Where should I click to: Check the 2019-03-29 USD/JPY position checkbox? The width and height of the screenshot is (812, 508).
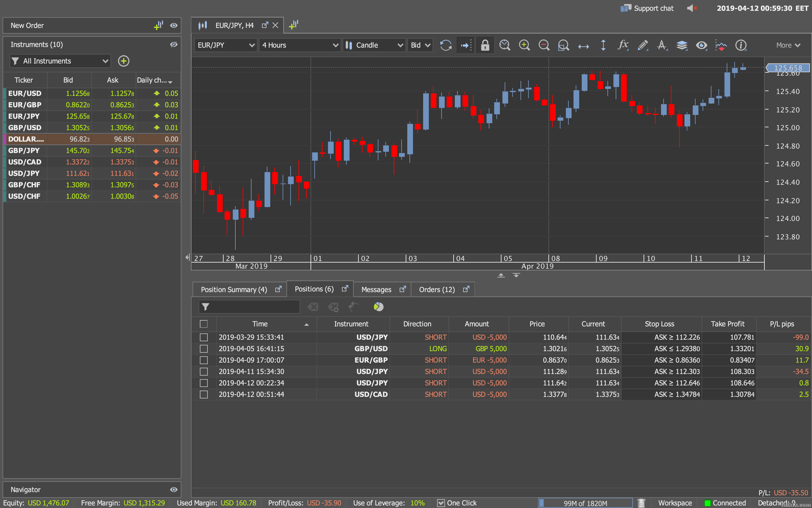click(x=203, y=337)
